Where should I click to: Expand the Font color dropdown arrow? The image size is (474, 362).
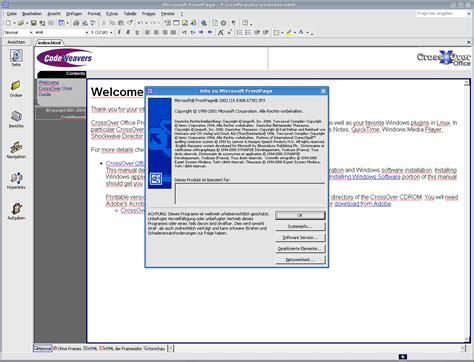point(307,33)
